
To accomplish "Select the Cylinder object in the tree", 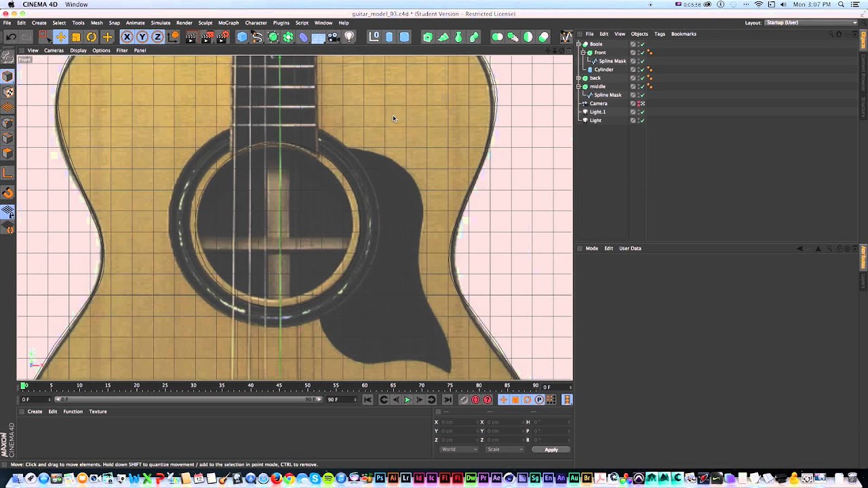I will pos(604,70).
